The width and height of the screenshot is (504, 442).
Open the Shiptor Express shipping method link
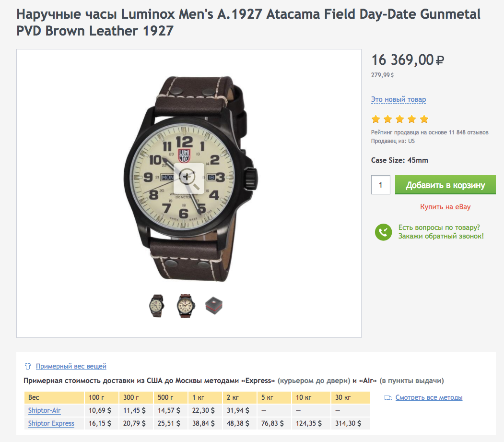coord(51,423)
